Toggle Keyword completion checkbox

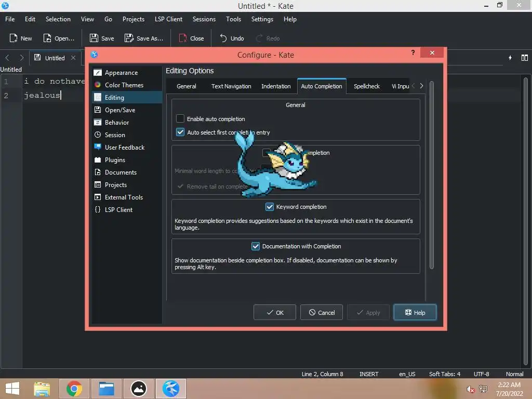270,207
